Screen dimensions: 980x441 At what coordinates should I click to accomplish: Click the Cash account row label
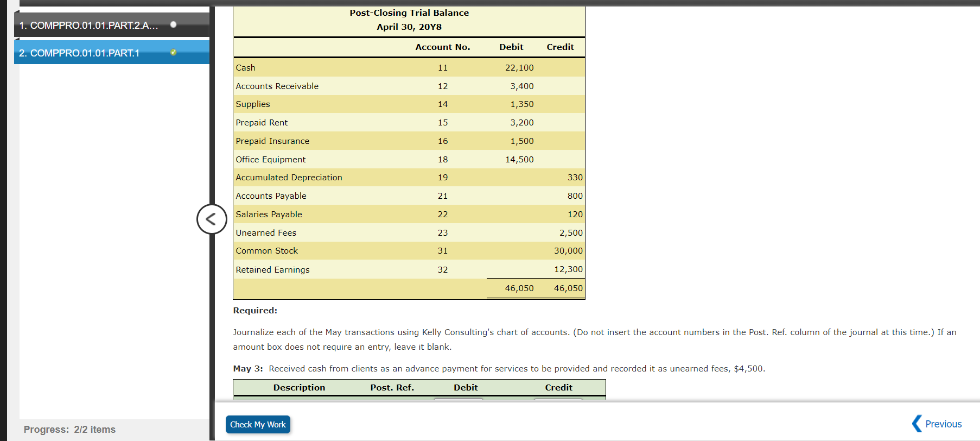tap(245, 68)
